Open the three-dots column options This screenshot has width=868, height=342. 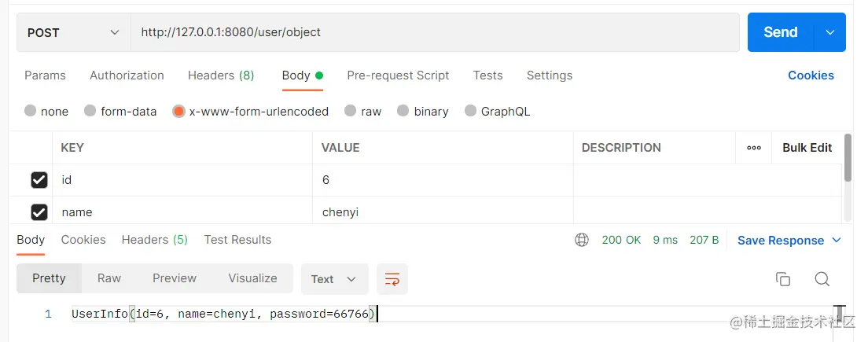click(x=753, y=148)
